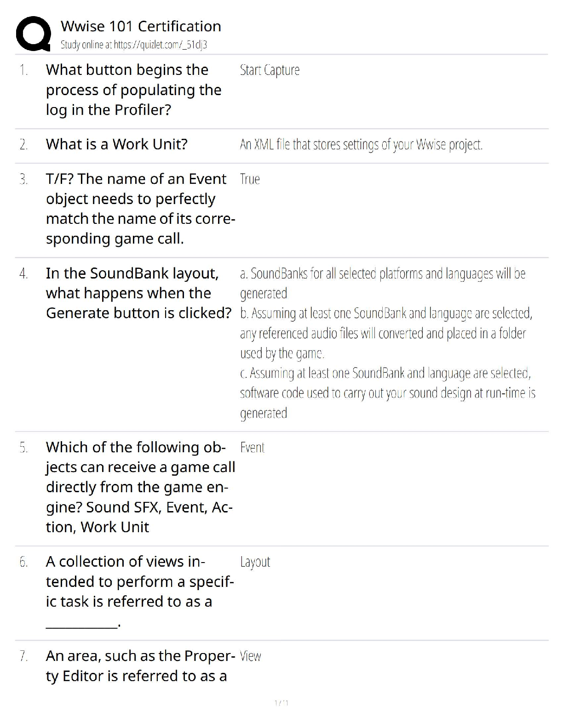Click the SoundBank layout Generate button question
The image size is (563, 728).
point(138,293)
